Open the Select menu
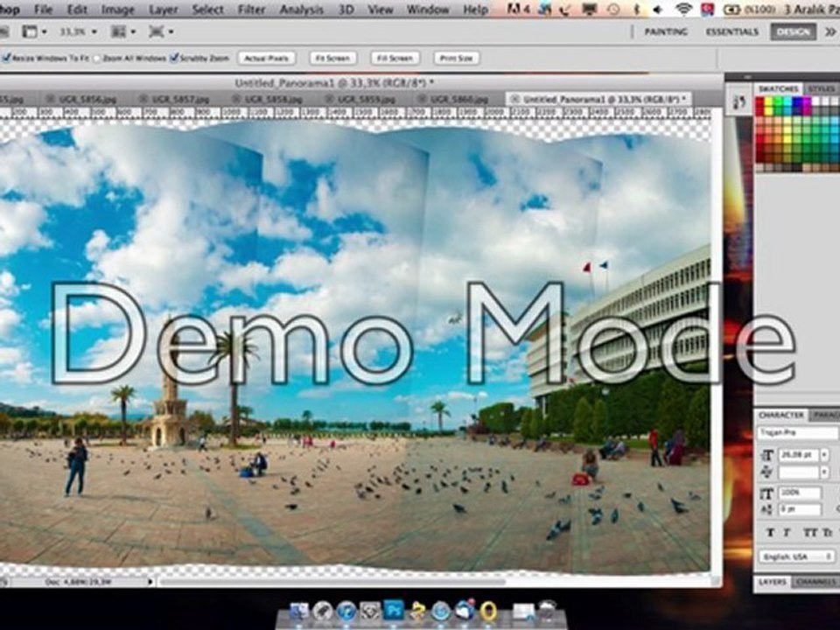The height and width of the screenshot is (630, 840). (208, 10)
